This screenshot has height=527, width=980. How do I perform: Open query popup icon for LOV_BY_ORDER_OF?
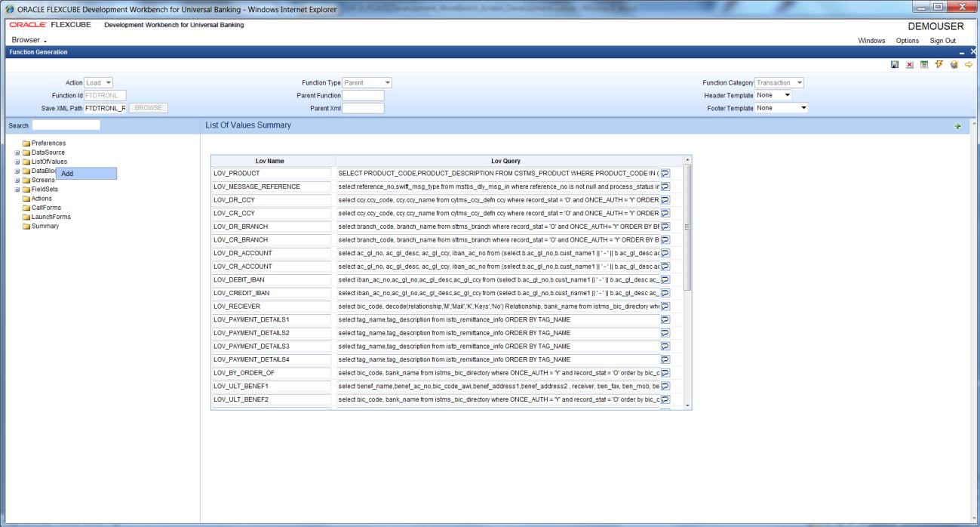click(665, 372)
